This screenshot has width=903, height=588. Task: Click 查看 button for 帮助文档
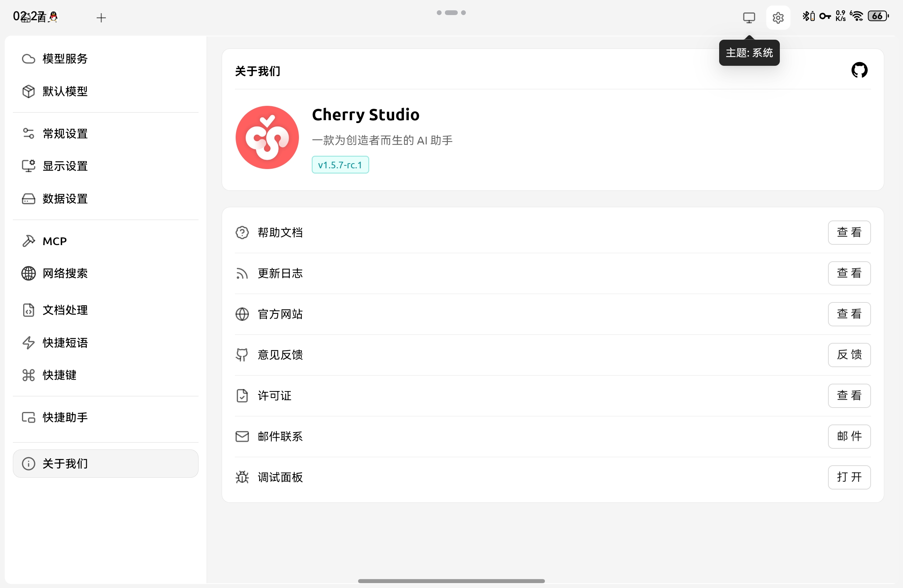coord(849,233)
